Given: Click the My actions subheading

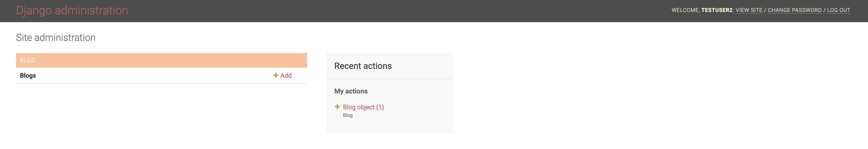Looking at the screenshot, I should click(351, 91).
